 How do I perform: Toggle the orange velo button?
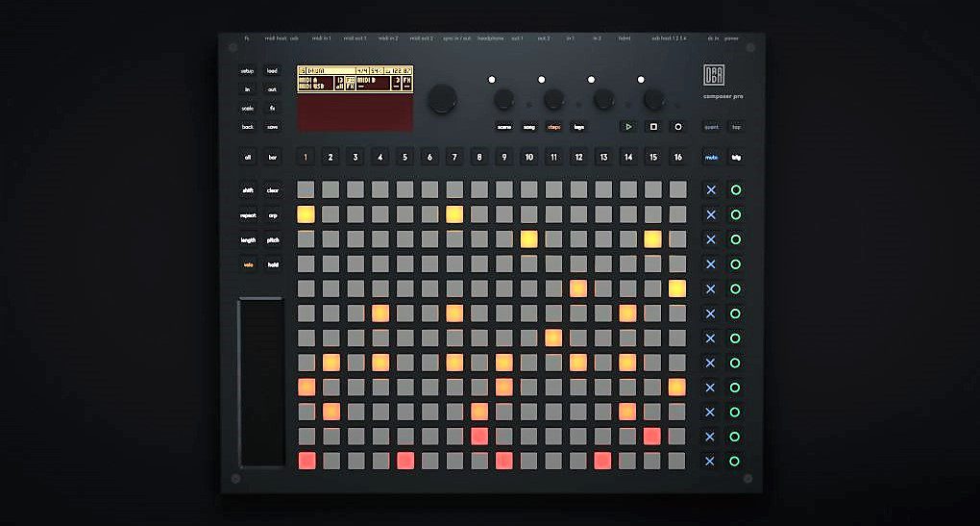pyautogui.click(x=248, y=265)
